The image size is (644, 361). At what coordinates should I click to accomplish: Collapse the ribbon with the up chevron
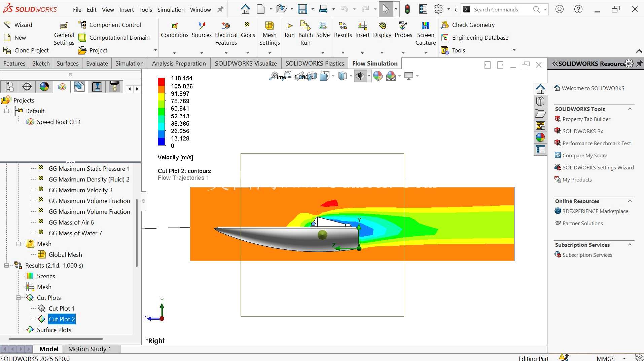(x=639, y=51)
